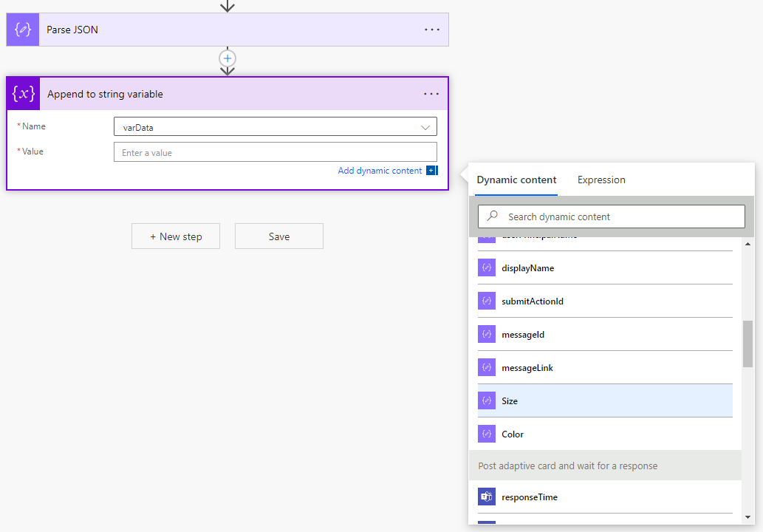The height and width of the screenshot is (532, 763).
Task: Click the Value input field
Action: pos(275,152)
